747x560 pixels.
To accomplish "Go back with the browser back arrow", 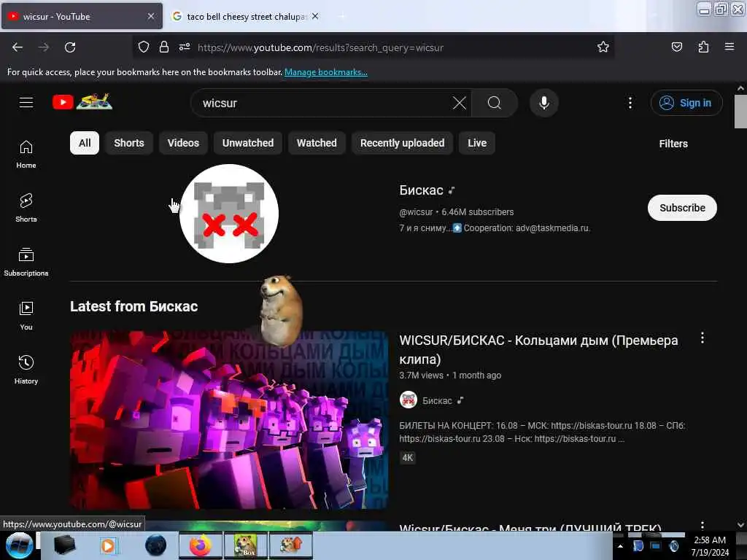I will click(x=18, y=47).
